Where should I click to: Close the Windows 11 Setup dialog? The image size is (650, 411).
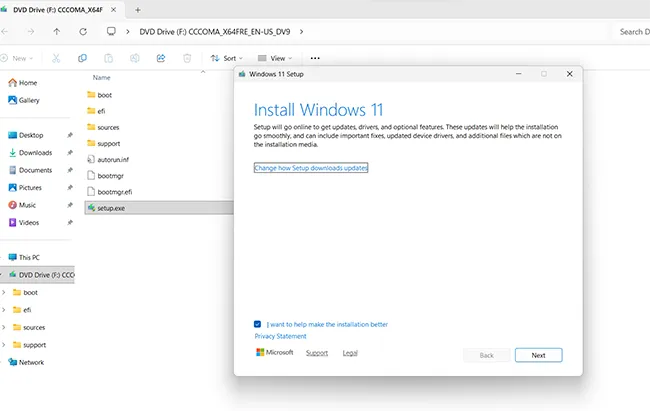click(x=570, y=74)
